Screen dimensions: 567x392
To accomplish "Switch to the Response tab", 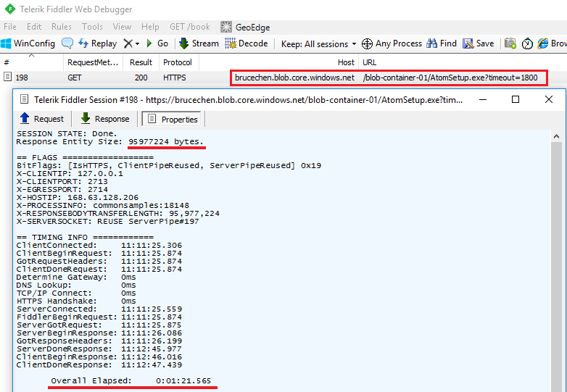I will tap(105, 119).
